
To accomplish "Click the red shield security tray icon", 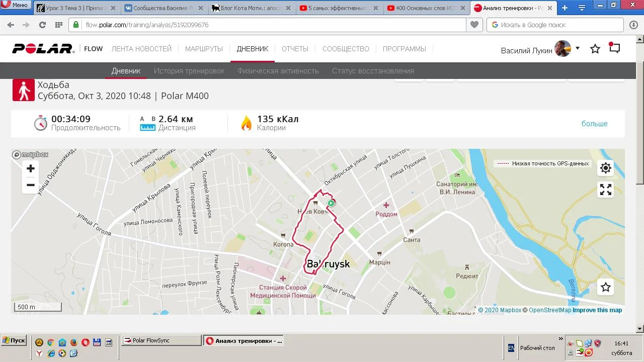I will (598, 343).
